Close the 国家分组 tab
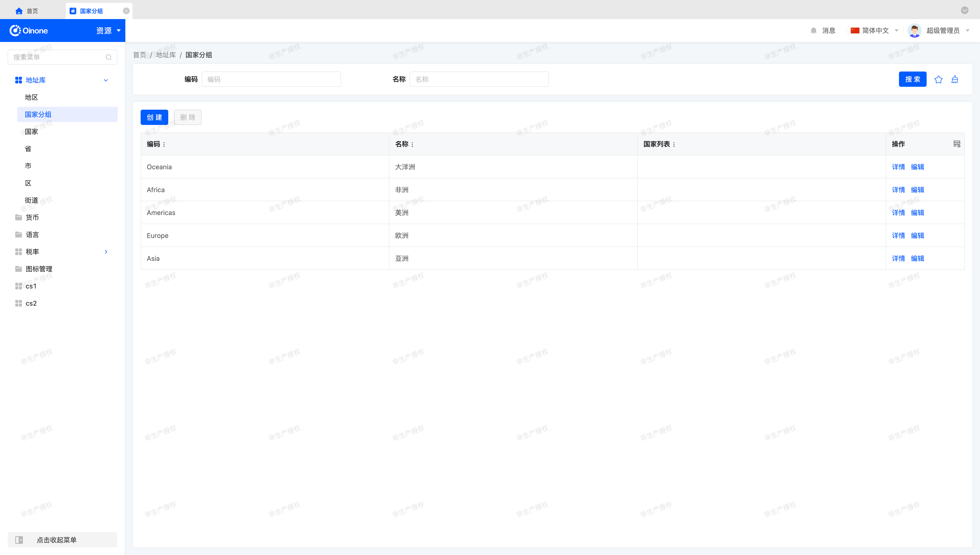Viewport: 980px width, 555px height. coord(126,11)
